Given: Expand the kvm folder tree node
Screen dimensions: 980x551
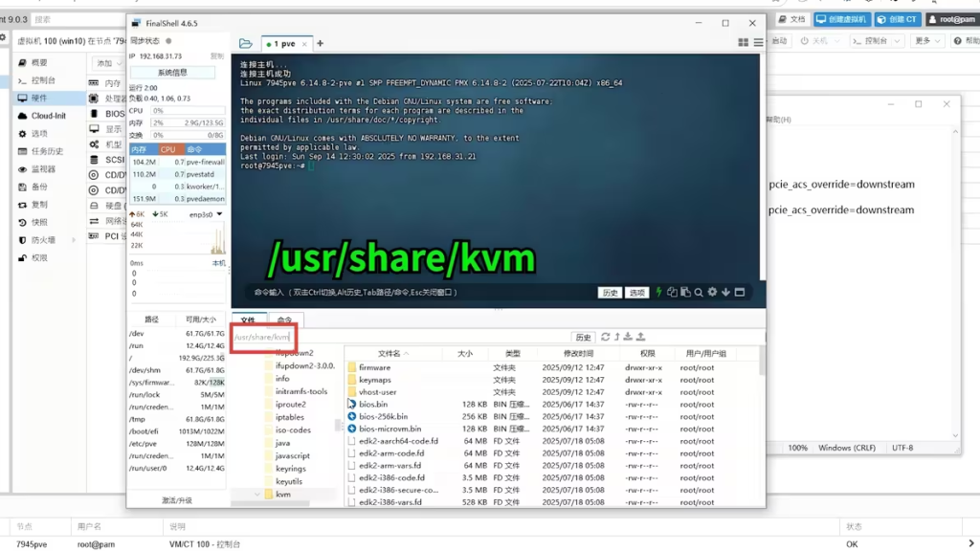Looking at the screenshot, I should [257, 495].
